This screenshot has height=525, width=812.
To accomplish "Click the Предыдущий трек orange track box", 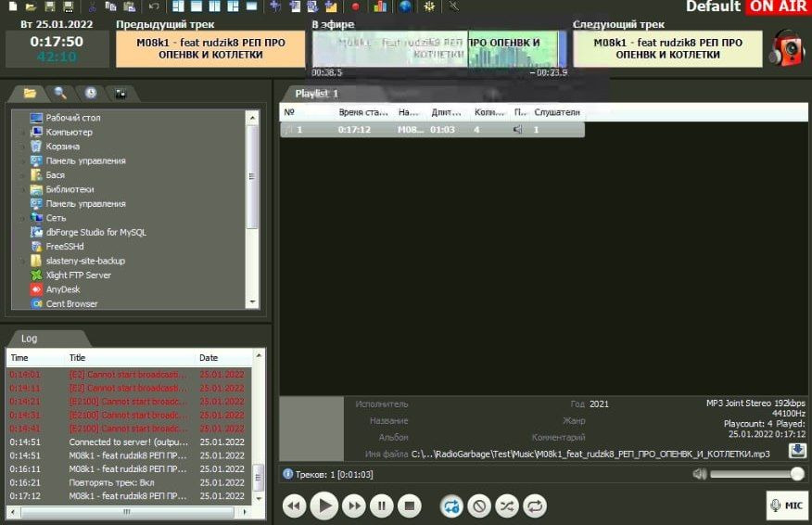I will point(210,49).
